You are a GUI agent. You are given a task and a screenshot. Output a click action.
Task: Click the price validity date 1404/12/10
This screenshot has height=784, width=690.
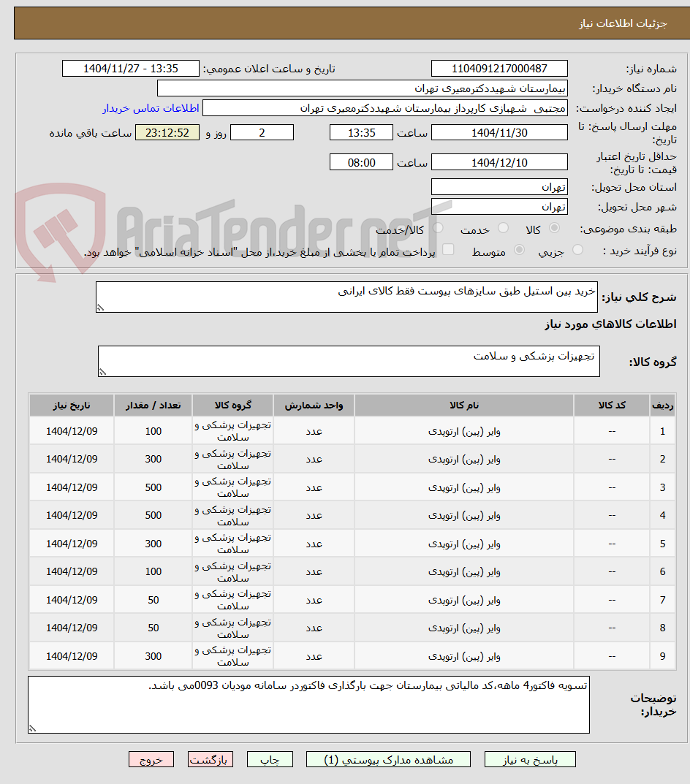point(499,162)
